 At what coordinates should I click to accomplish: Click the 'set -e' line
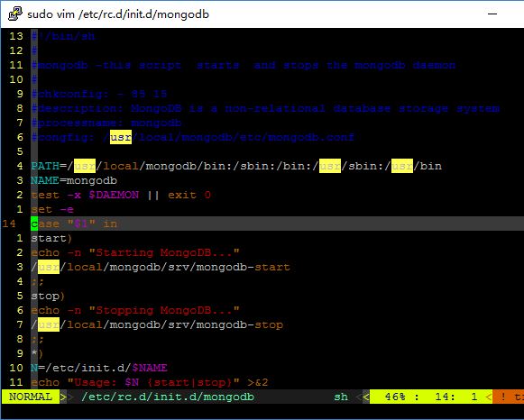[x=52, y=209]
